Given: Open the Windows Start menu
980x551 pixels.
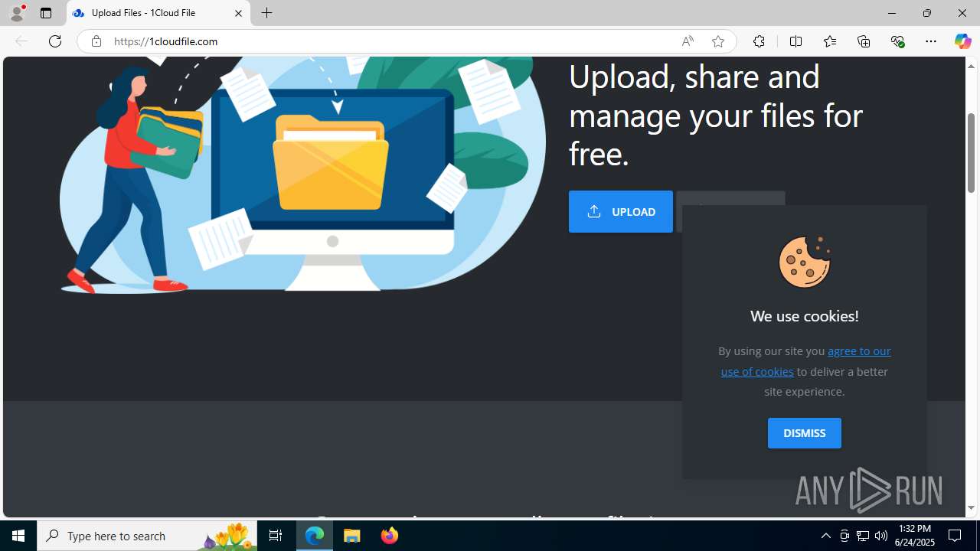Looking at the screenshot, I should pos(18,536).
